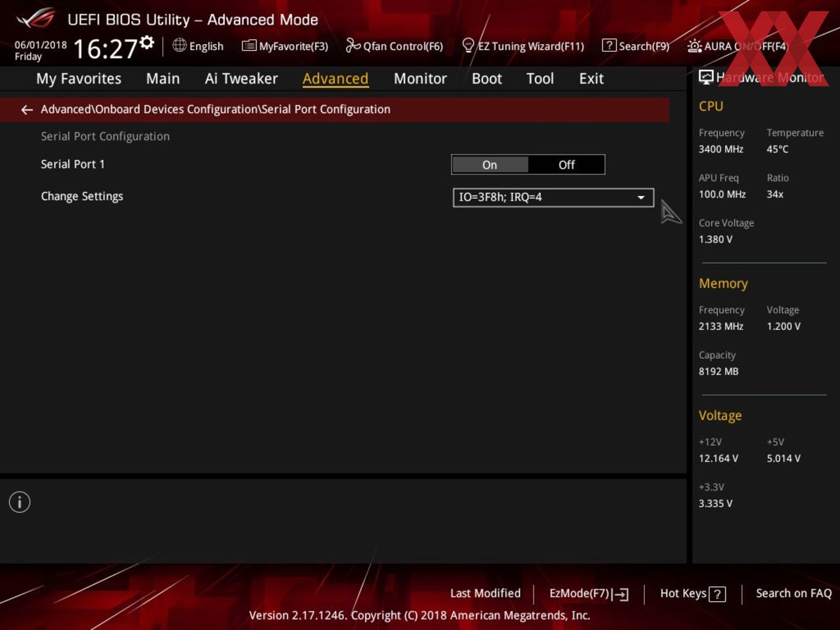Image resolution: width=840 pixels, height=630 pixels.
Task: Click the CPU frequency value 3400 MHz
Action: pyautogui.click(x=721, y=149)
